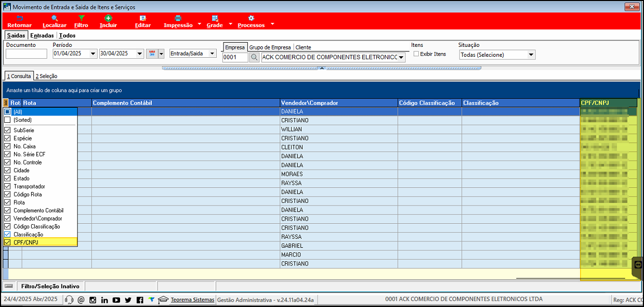
Task: Uncheck the Transportador column checkbox
Action: 7,186
